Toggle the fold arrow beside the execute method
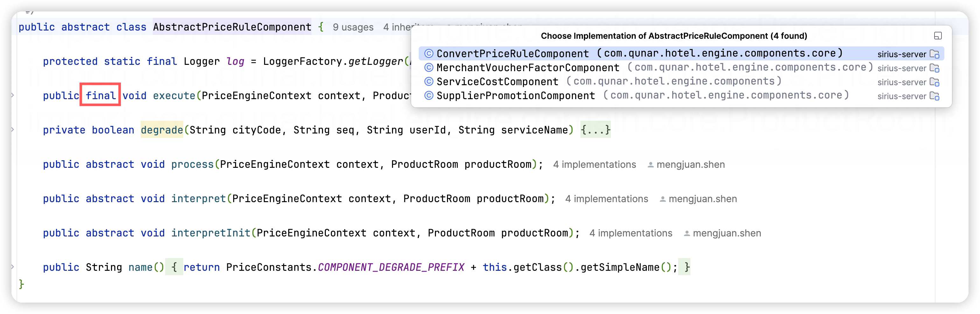The height and width of the screenshot is (314, 980). (x=12, y=95)
